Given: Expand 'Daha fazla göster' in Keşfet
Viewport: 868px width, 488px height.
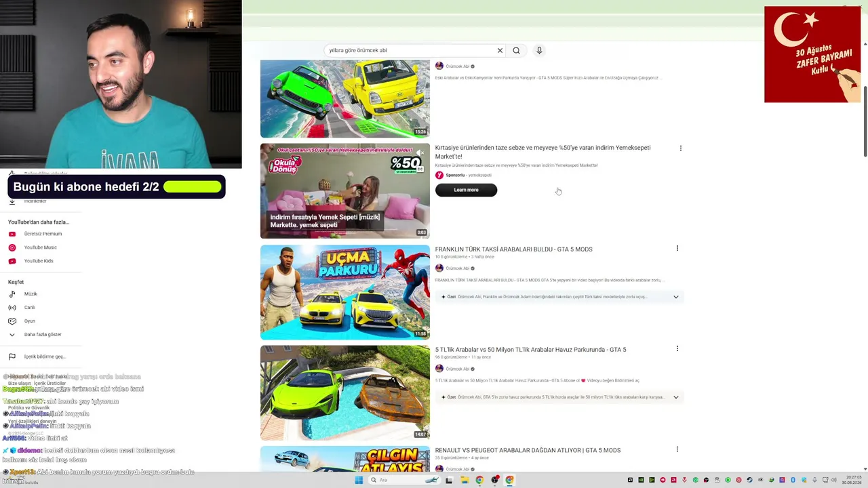Looking at the screenshot, I should [x=43, y=335].
